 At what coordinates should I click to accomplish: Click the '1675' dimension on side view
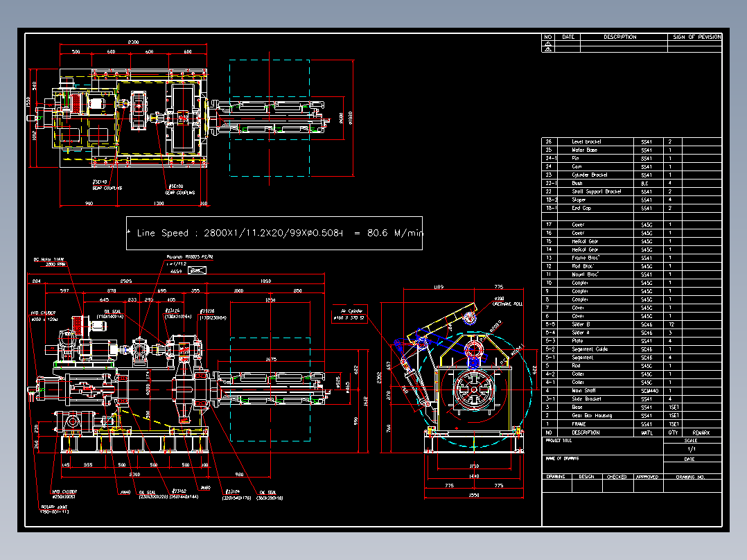pyautogui.click(x=270, y=359)
